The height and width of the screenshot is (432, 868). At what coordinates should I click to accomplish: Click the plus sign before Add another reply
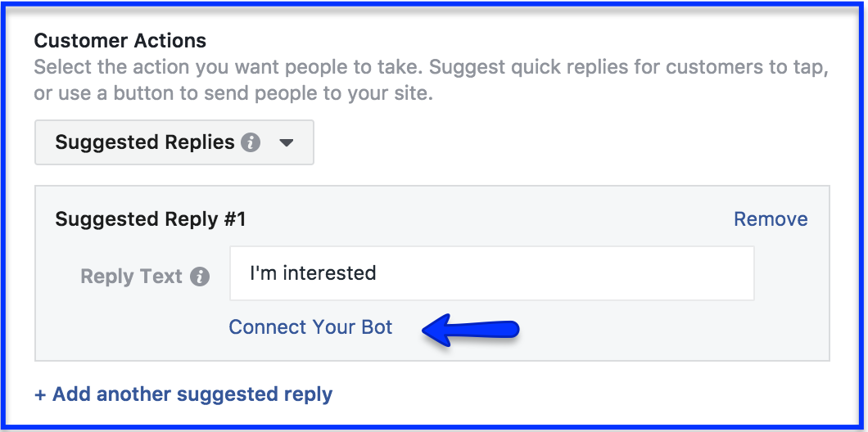point(40,395)
